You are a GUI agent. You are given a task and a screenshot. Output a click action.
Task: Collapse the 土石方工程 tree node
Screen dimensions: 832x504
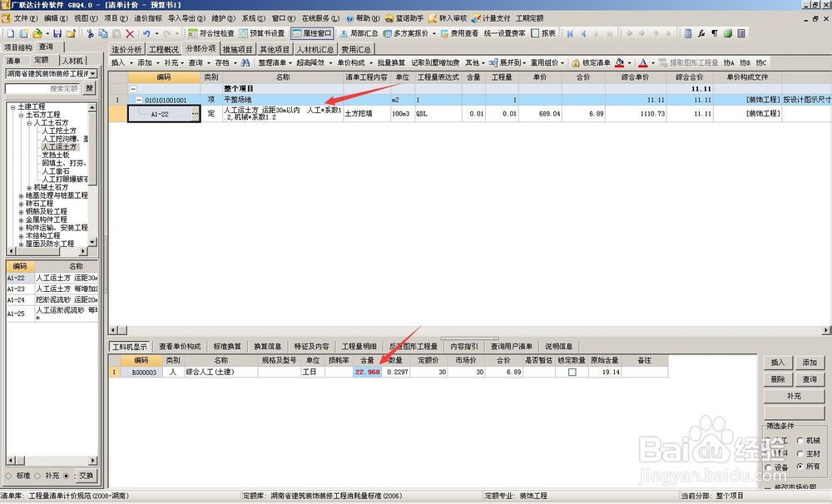pos(22,115)
